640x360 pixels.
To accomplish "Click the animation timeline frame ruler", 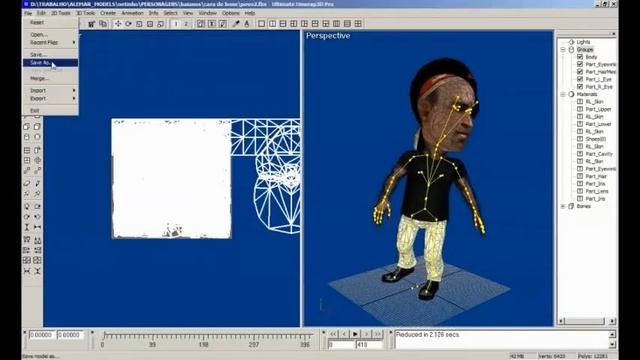I will click(x=207, y=336).
